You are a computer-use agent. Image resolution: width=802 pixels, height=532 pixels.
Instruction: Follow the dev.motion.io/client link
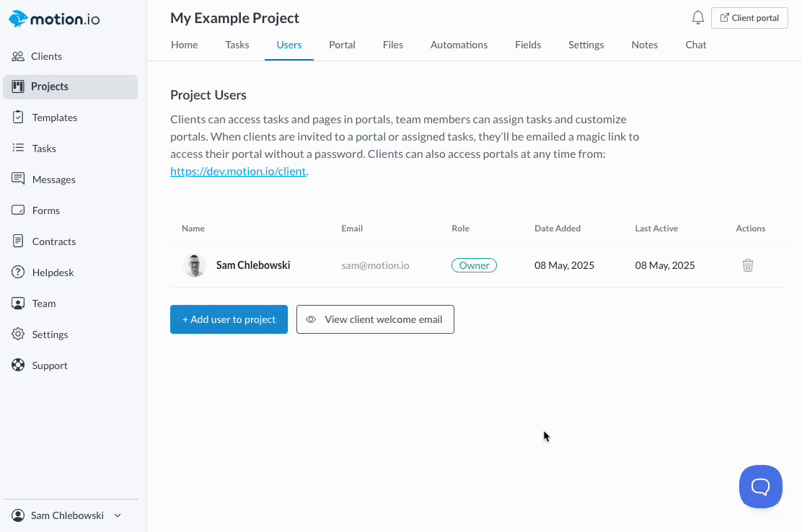(238, 172)
